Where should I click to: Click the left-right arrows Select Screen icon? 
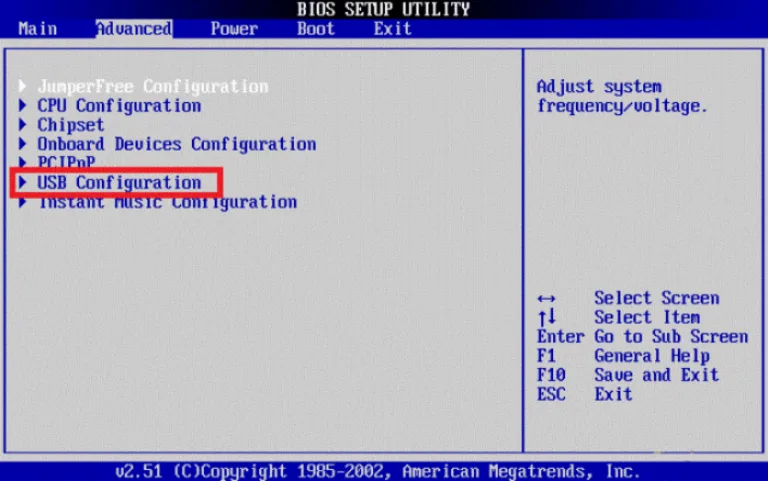pos(546,298)
